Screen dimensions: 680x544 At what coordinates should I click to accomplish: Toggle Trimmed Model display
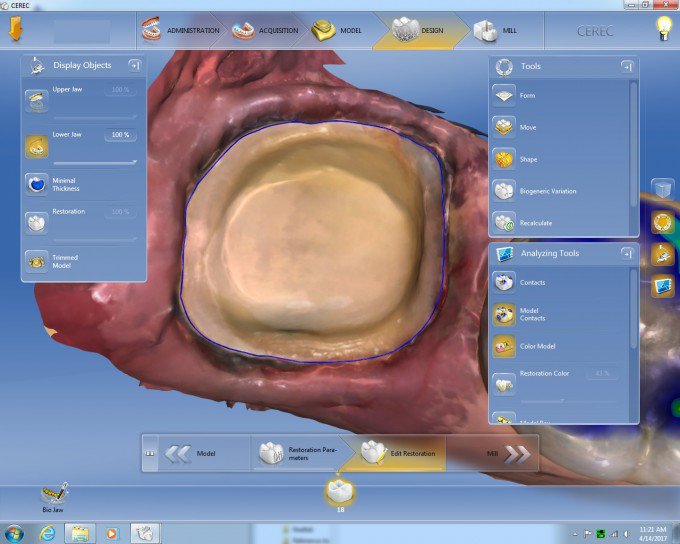(x=36, y=261)
